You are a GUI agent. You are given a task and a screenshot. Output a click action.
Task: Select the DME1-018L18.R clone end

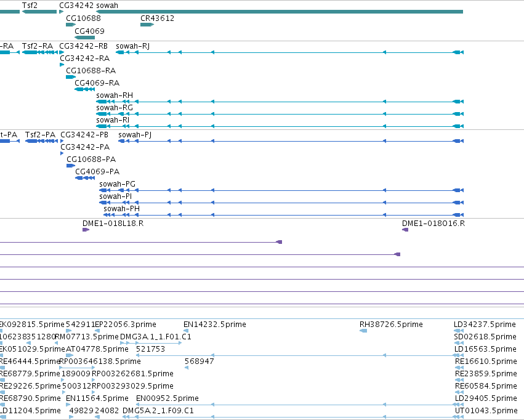(x=86, y=230)
